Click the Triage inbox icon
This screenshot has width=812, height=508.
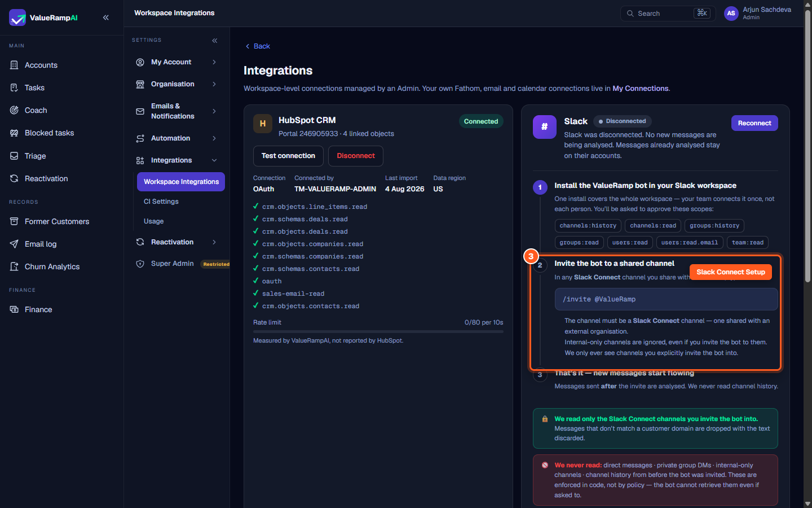(x=14, y=156)
